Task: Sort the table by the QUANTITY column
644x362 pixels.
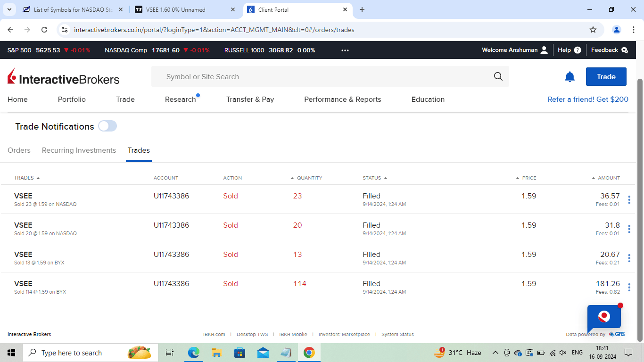Action: point(306,178)
